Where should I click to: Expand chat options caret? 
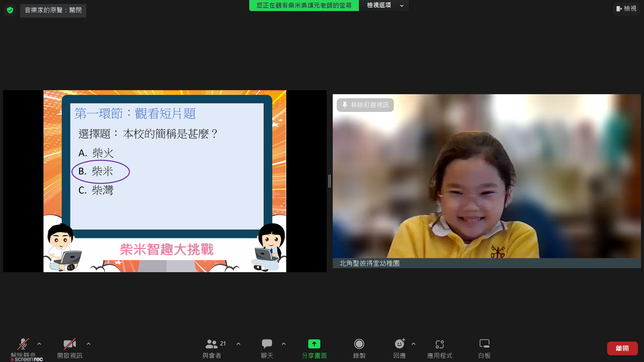(284, 344)
